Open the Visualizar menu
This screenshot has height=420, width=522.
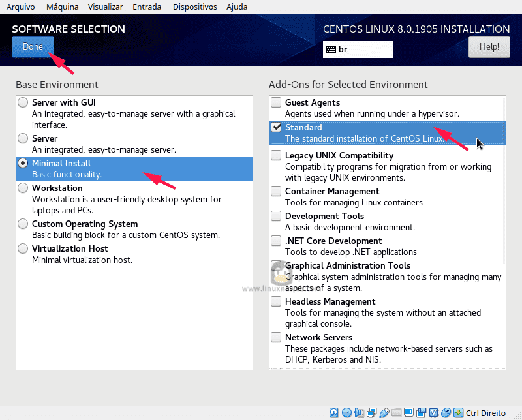click(x=105, y=7)
